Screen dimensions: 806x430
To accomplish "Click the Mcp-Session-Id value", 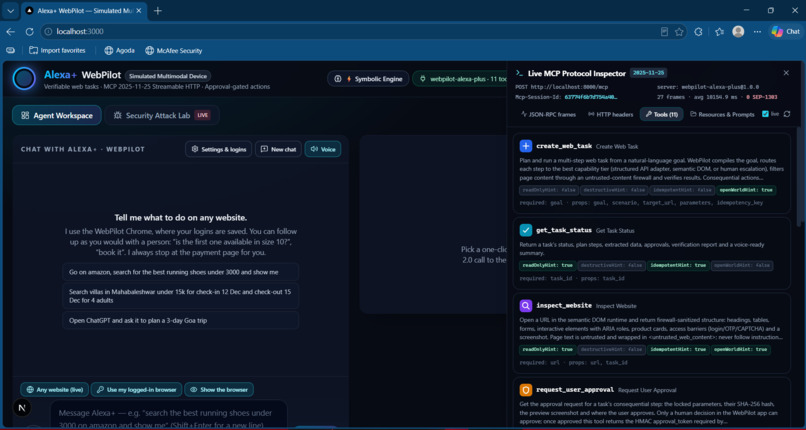I will (x=590, y=97).
